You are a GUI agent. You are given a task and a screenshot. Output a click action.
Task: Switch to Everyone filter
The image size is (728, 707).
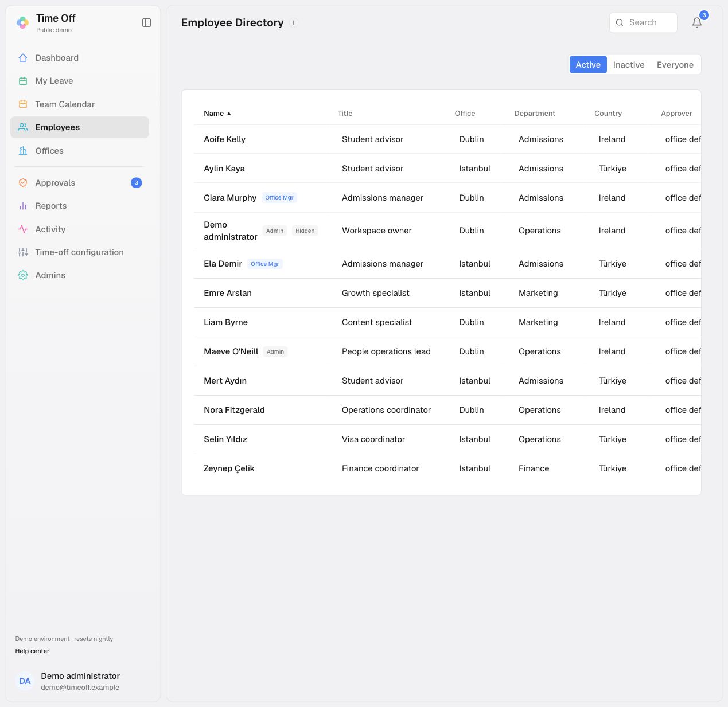pos(675,65)
